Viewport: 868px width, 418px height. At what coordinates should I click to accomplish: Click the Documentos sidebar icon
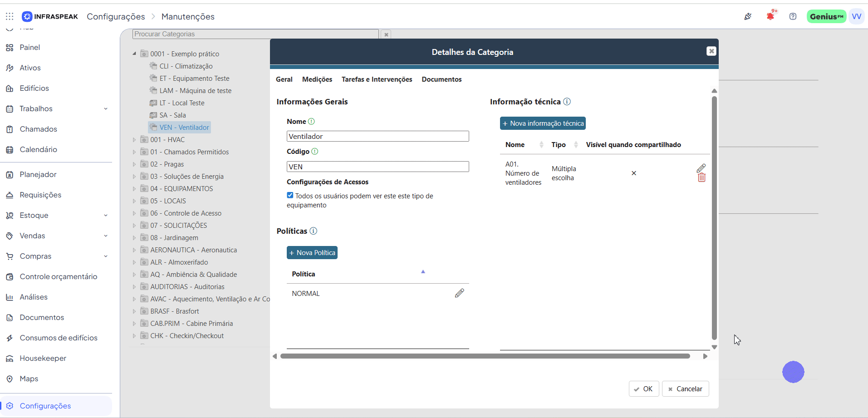click(x=10, y=317)
